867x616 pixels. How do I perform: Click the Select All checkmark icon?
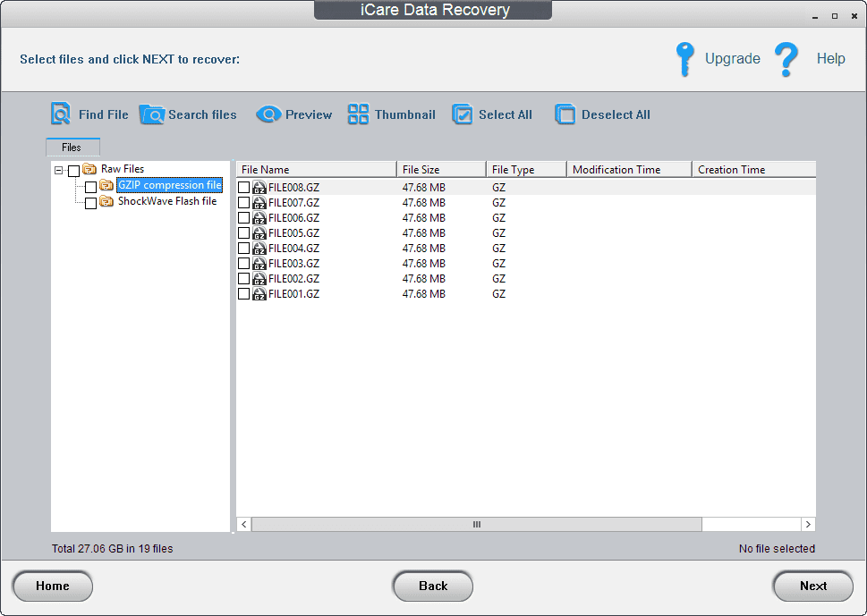(x=463, y=114)
